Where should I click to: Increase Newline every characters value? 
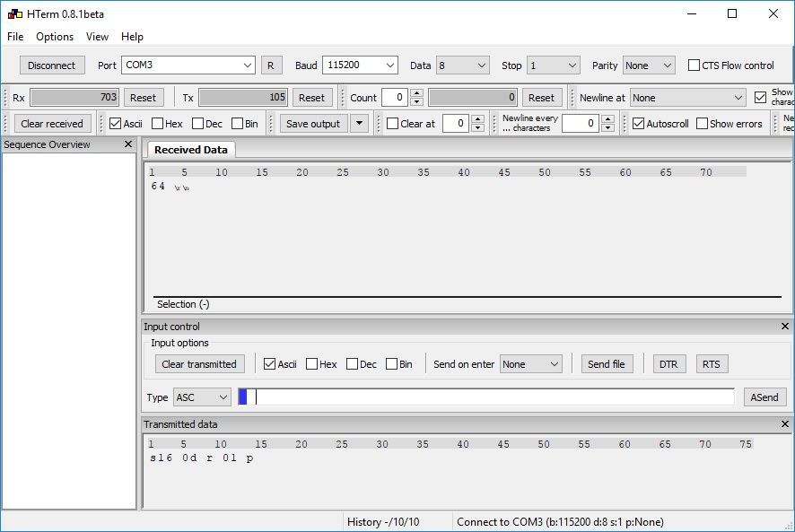(x=607, y=119)
